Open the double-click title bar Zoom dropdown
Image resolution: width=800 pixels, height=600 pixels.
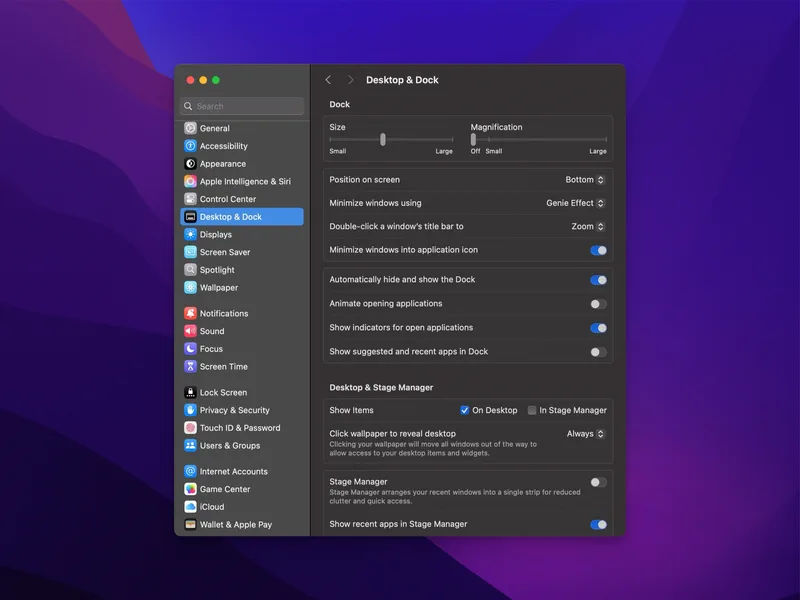click(x=588, y=227)
